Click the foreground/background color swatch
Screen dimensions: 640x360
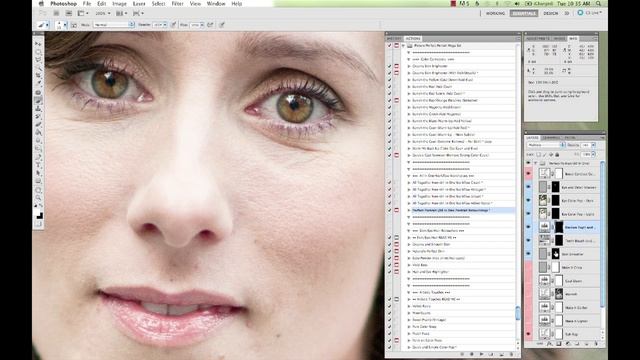point(38,214)
